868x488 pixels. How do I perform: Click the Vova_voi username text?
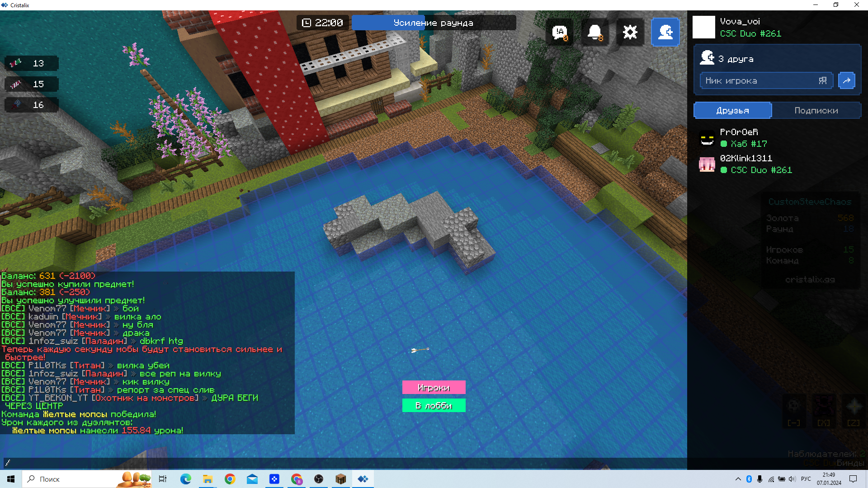(x=740, y=22)
